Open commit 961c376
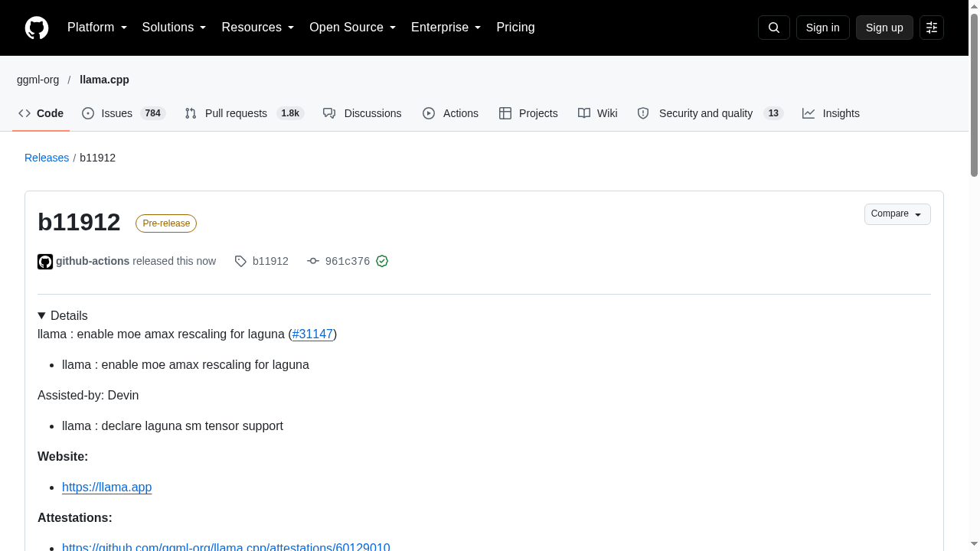 click(x=348, y=262)
